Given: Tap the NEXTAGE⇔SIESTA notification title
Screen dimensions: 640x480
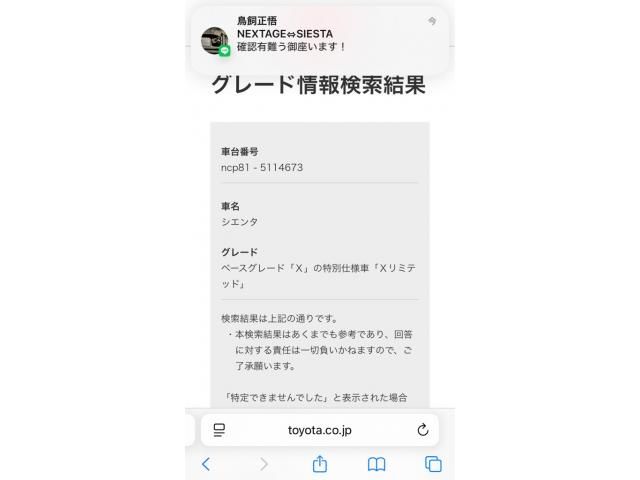Looking at the screenshot, I should (x=285, y=34).
